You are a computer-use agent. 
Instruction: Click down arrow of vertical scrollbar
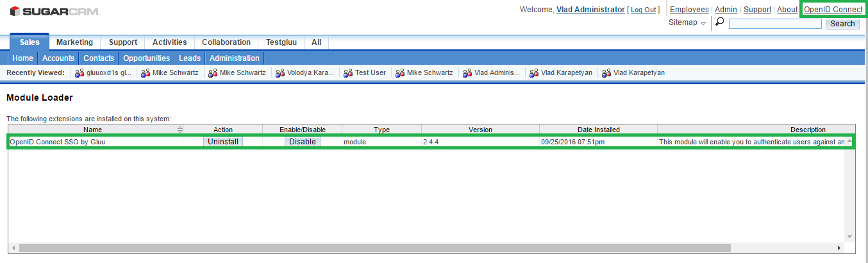850,236
